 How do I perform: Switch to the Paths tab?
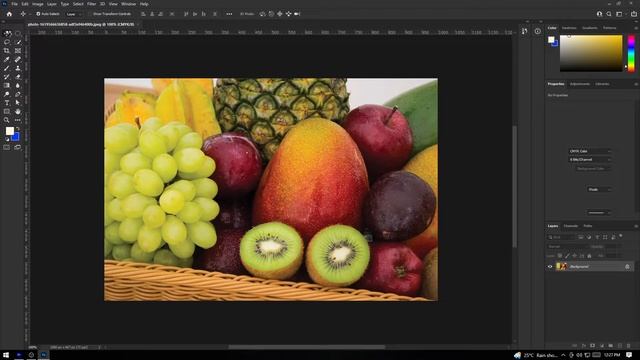click(588, 226)
